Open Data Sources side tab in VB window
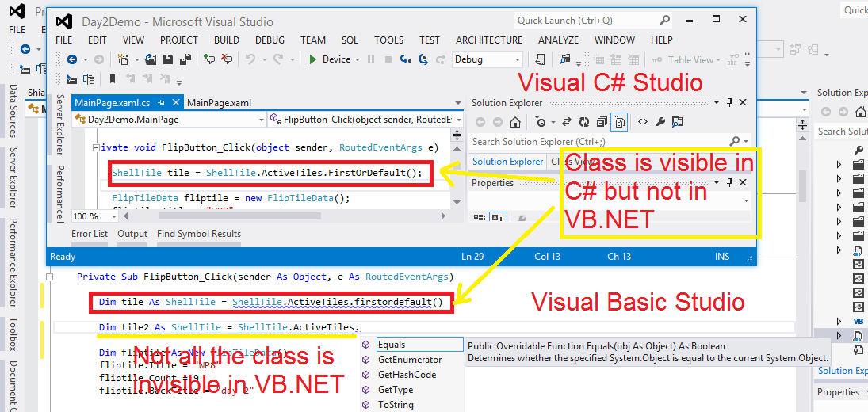This screenshot has height=412, width=868. tap(13, 111)
